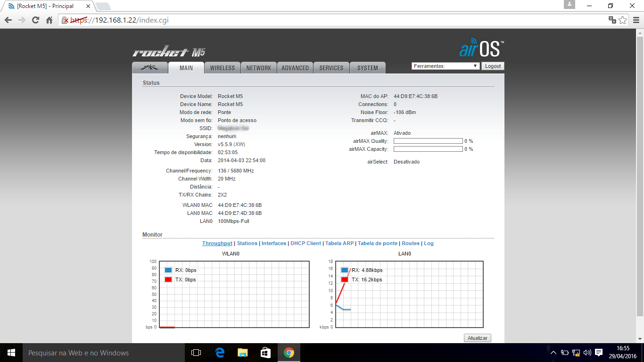Open the Log monitor link
The image size is (644, 362).
429,243
